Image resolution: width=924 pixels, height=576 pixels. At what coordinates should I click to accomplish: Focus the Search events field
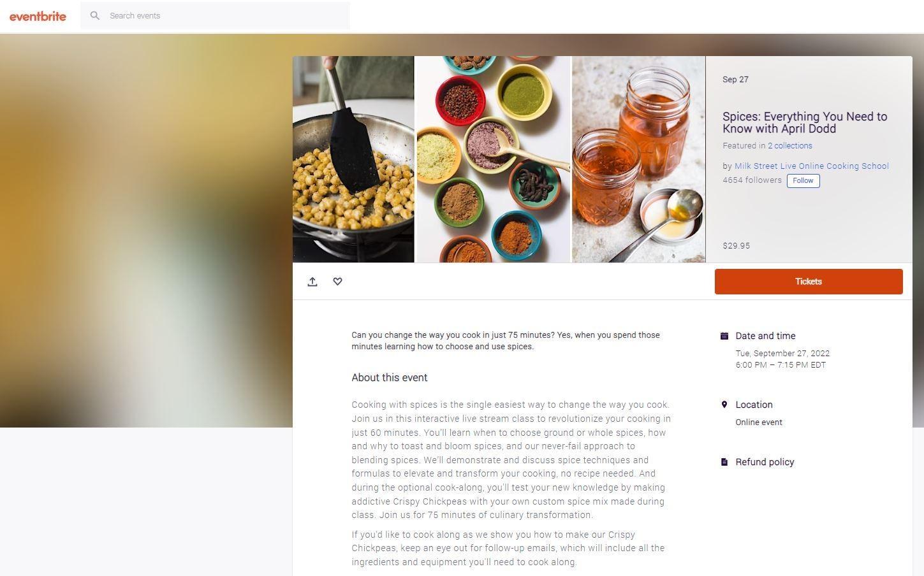pyautogui.click(x=215, y=15)
